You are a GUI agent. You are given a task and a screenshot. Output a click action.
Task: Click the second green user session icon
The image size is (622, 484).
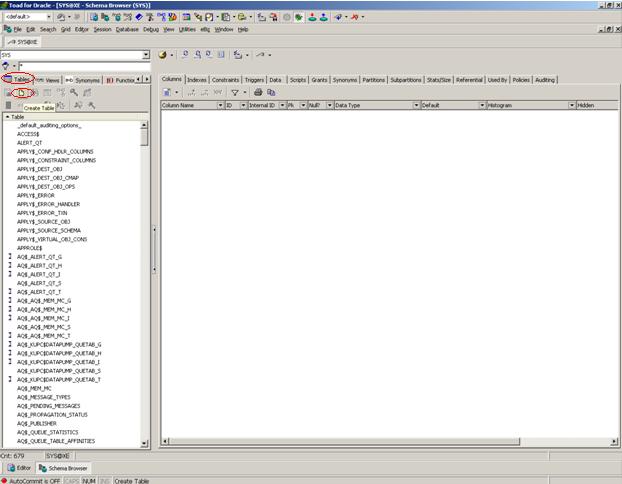tap(324, 17)
